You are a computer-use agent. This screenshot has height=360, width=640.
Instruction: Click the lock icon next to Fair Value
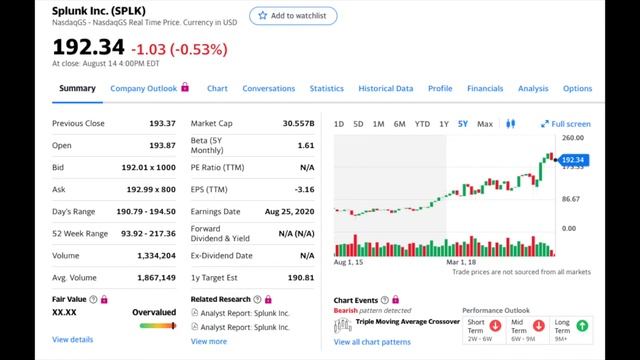coord(104,299)
